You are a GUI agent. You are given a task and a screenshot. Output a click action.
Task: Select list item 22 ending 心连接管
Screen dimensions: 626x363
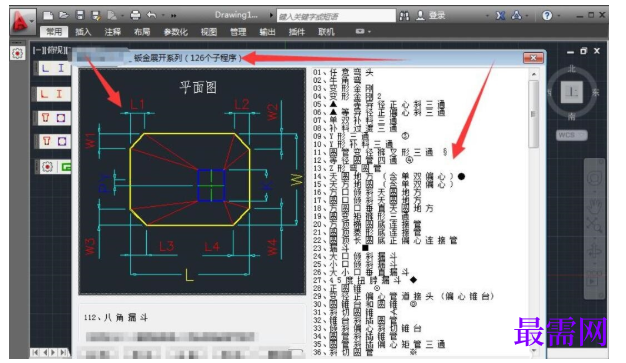pyautogui.click(x=385, y=240)
